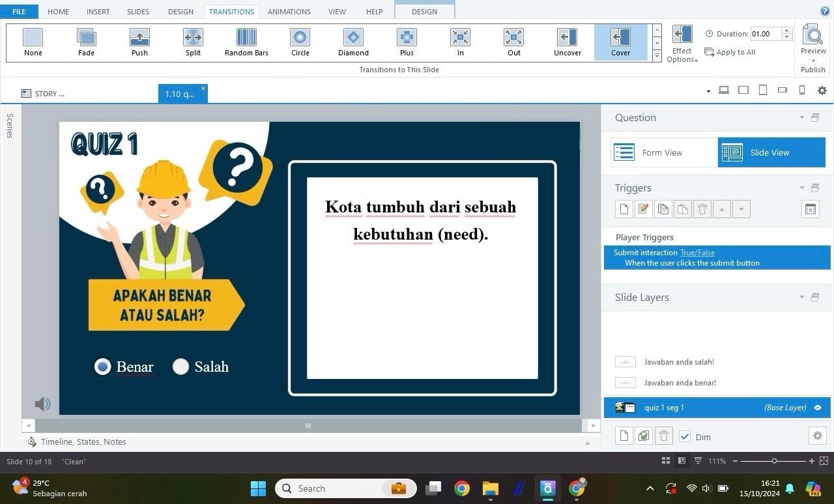Hide the quiz 1 seg 1 base layer

coord(818,408)
